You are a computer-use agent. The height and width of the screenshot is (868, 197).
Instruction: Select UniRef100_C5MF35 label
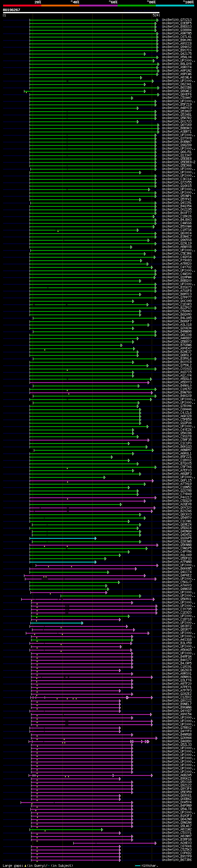(177, 440)
